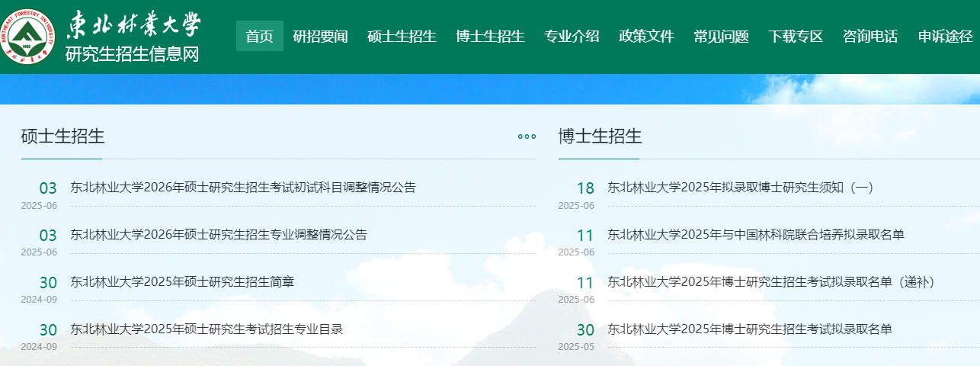
Task: Click the date 30 beside 博士研究生招生考试拟录取名单
Action: click(585, 331)
